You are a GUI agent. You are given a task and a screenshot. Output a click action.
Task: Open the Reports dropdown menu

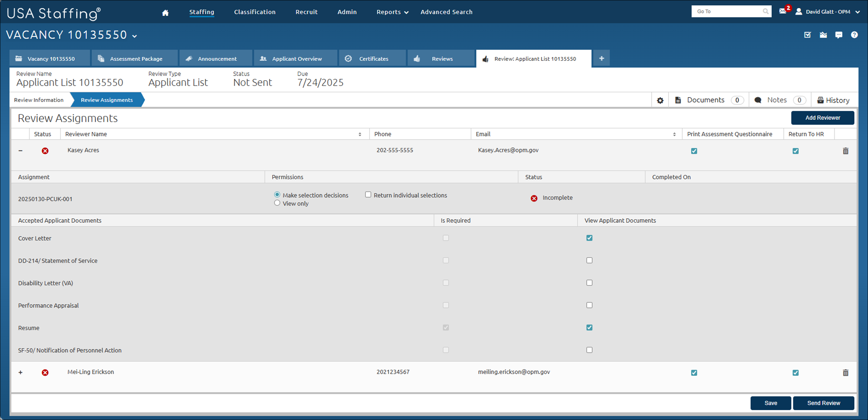pyautogui.click(x=392, y=12)
